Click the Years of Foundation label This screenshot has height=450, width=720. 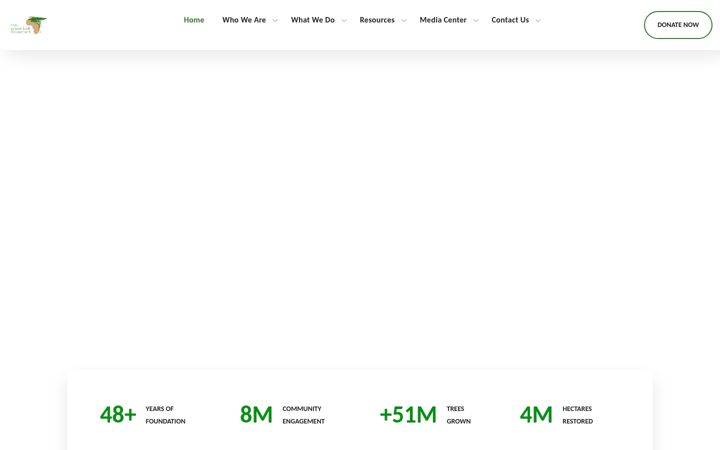pyautogui.click(x=165, y=415)
